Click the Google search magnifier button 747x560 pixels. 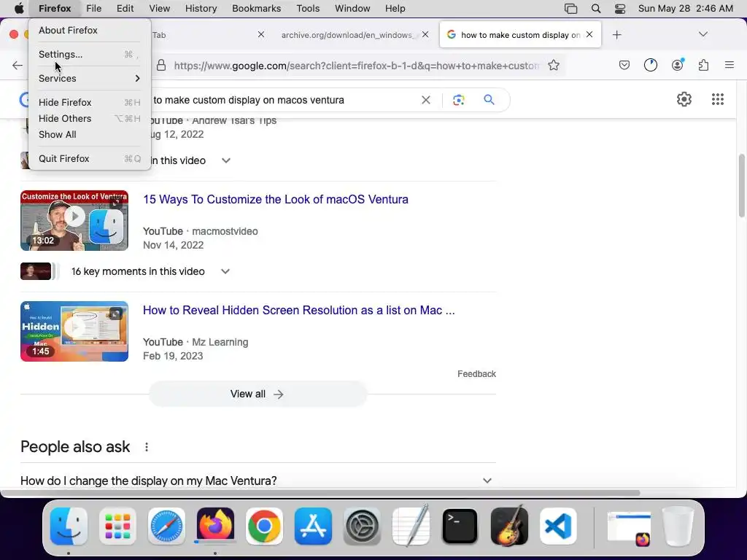[x=489, y=99]
